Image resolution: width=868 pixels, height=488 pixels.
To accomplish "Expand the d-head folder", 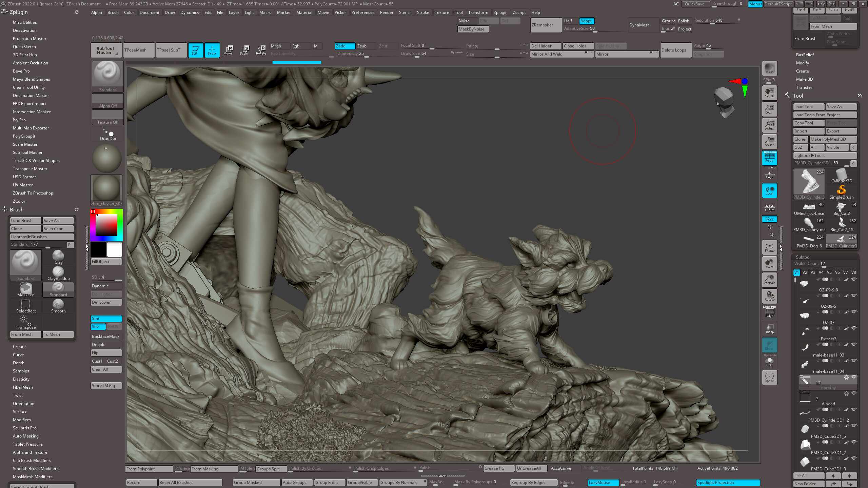I will point(805,396).
